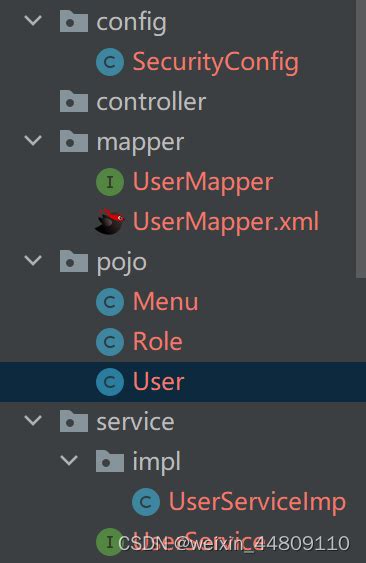The height and width of the screenshot is (563, 366).
Task: Select the Role class entry
Action: coord(158,341)
